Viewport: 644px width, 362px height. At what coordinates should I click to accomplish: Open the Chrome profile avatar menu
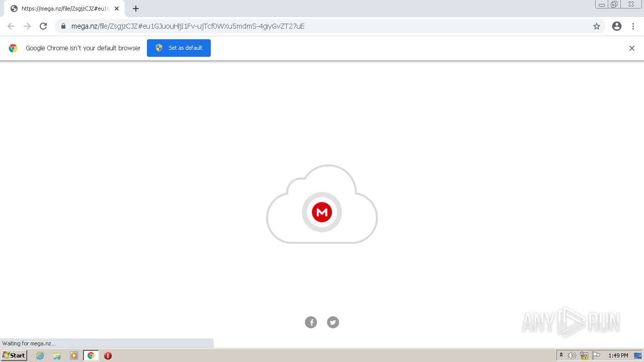tap(617, 26)
